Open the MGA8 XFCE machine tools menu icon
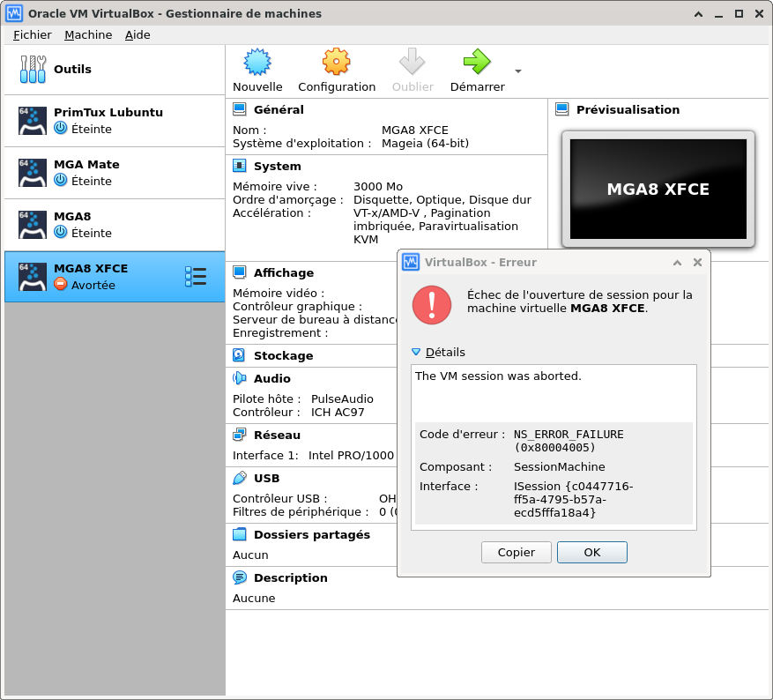The image size is (773, 700). pos(196,277)
